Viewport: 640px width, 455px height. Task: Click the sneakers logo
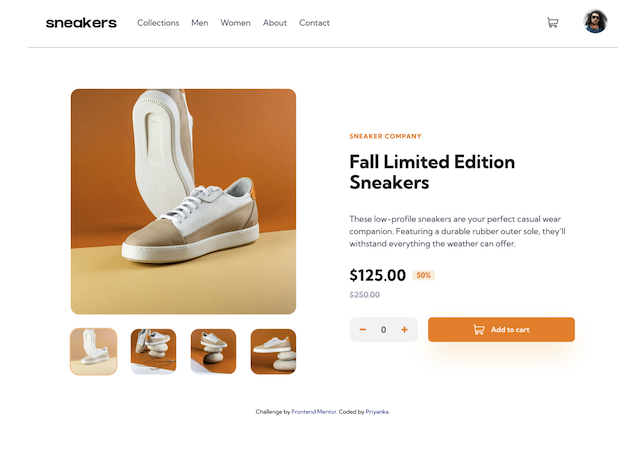pos(81,23)
